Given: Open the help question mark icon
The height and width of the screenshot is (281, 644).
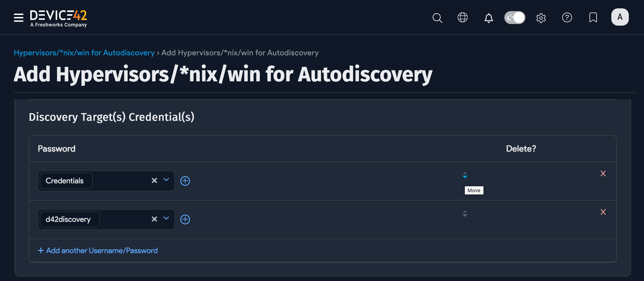Looking at the screenshot, I should coord(567,17).
